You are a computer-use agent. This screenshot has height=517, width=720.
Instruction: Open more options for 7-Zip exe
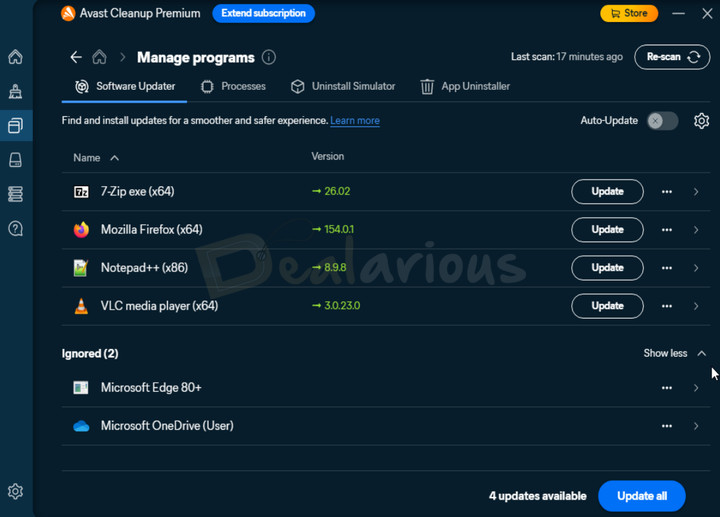tap(667, 192)
